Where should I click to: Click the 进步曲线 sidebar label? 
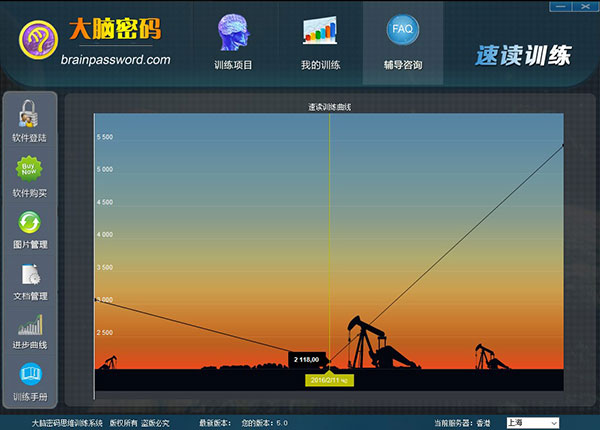(x=30, y=345)
